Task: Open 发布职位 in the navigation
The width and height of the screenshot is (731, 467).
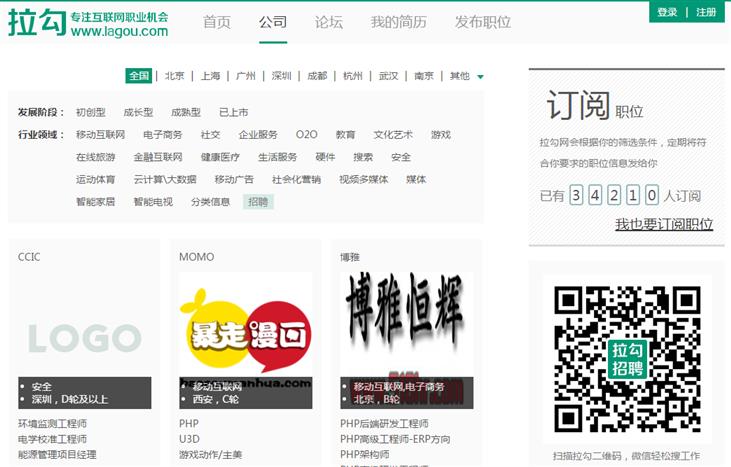Action: tap(483, 22)
